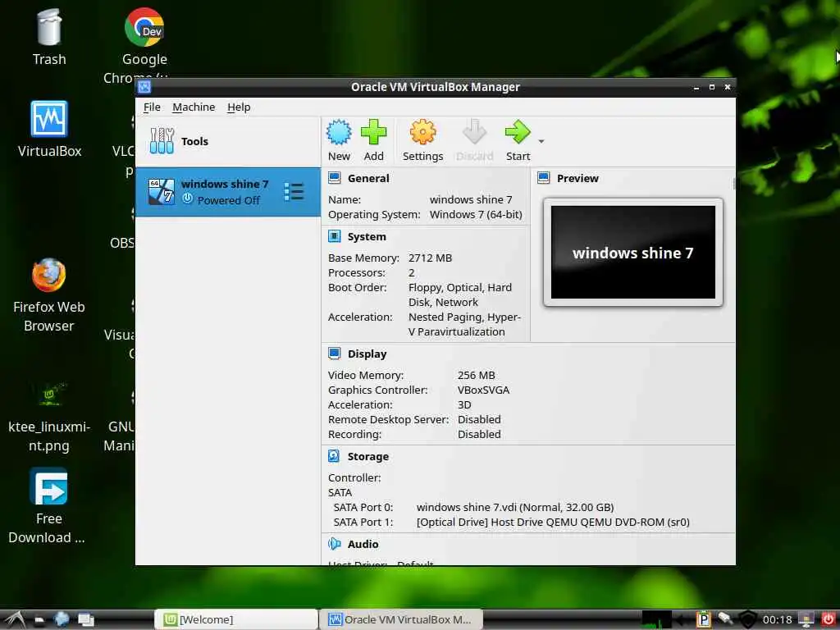Open Settings with the orange gear icon
Screen dimensions: 840x630
pyautogui.click(x=422, y=132)
